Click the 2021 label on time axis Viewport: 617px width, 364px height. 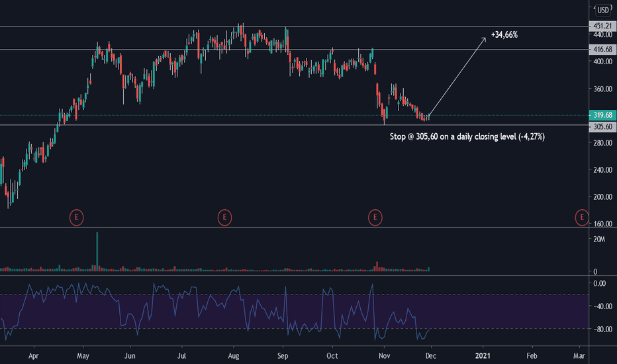pos(483,356)
